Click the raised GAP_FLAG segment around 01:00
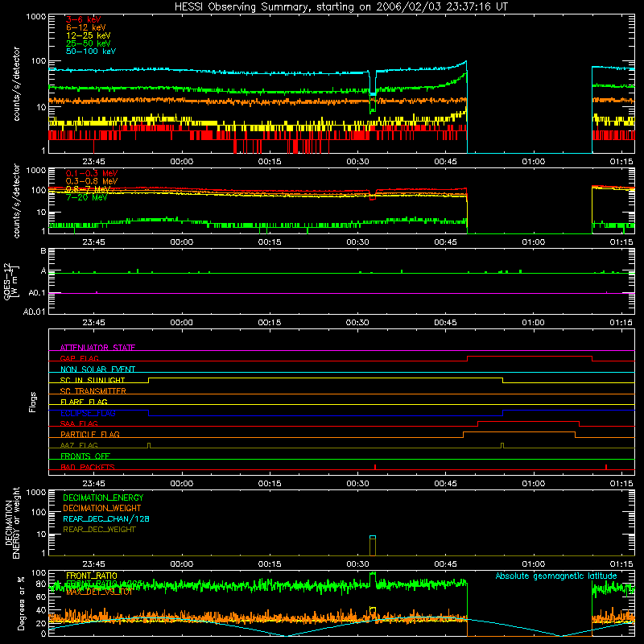Viewport: 644px width, 644px height. [x=530, y=357]
